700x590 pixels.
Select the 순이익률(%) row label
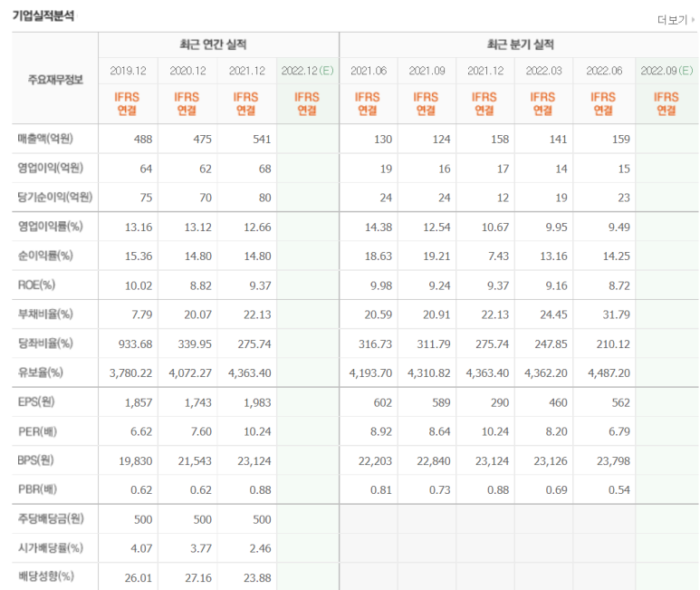coord(45,256)
